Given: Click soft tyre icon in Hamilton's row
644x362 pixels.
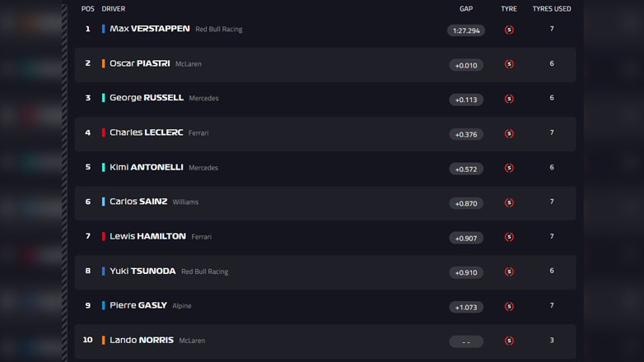Looking at the screenshot, I should [509, 237].
